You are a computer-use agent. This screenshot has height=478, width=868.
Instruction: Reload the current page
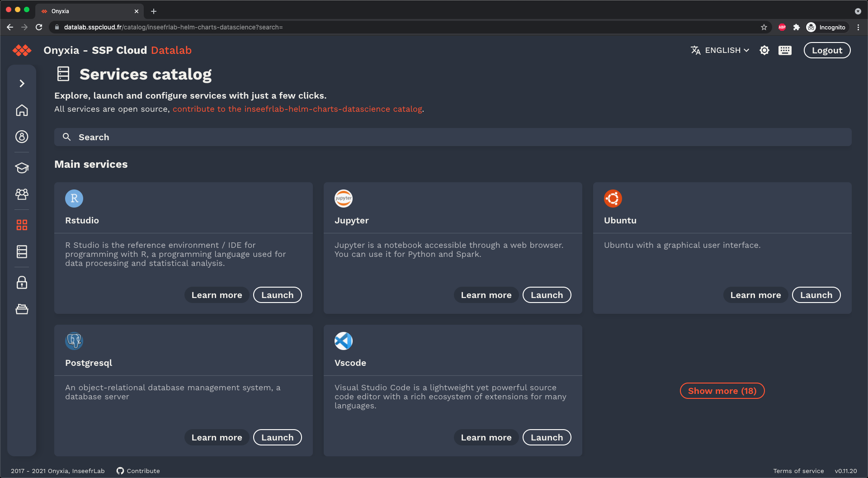pyautogui.click(x=39, y=27)
